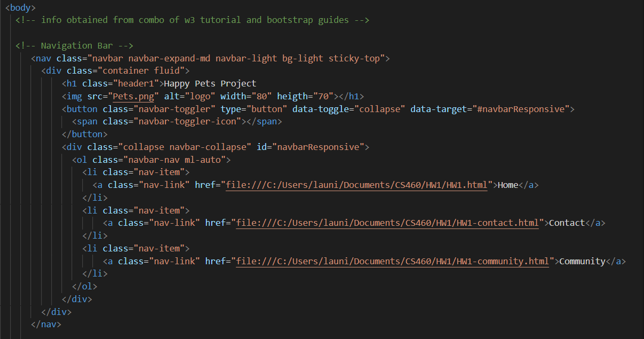Click the closing nav tag
The image size is (644, 339).
[x=46, y=325]
